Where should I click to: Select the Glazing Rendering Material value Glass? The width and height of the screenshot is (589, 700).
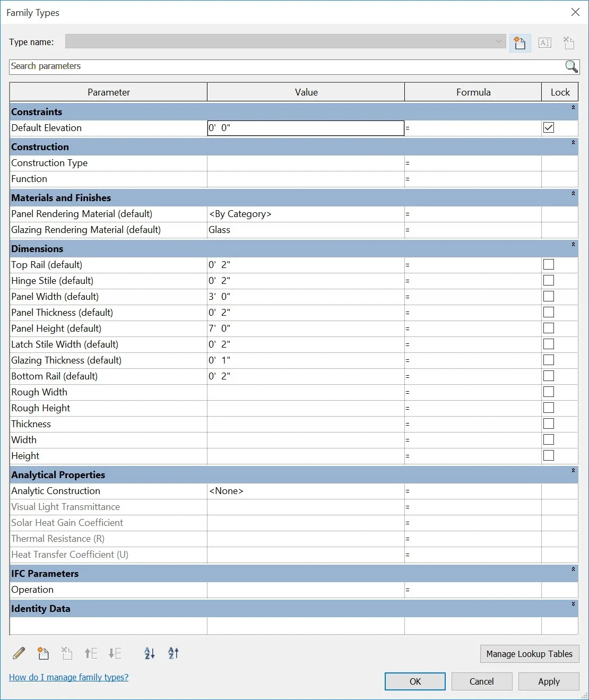220,230
